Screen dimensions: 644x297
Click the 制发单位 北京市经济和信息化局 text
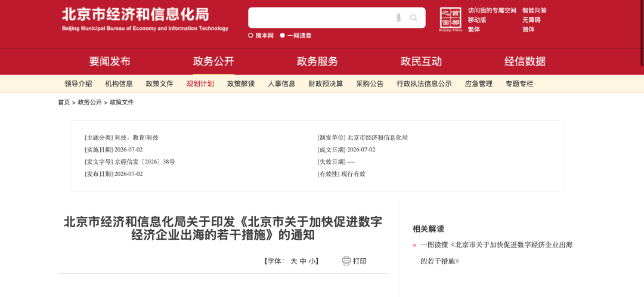(x=363, y=138)
